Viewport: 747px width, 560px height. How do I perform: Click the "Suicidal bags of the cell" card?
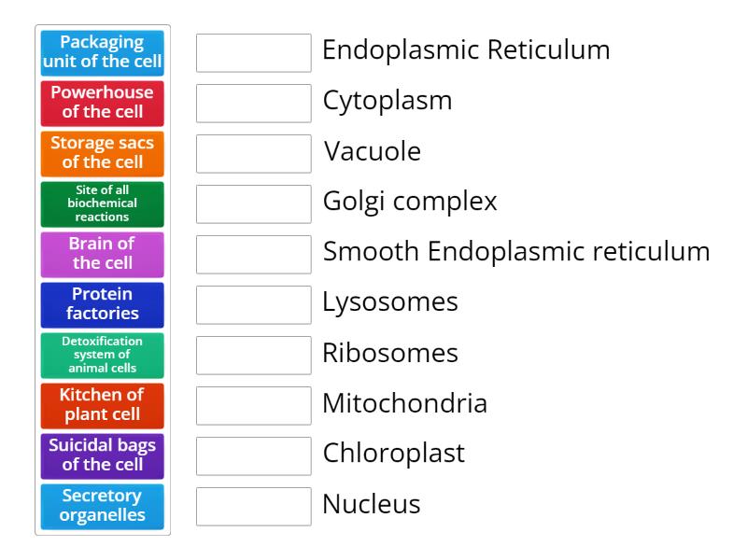click(102, 455)
